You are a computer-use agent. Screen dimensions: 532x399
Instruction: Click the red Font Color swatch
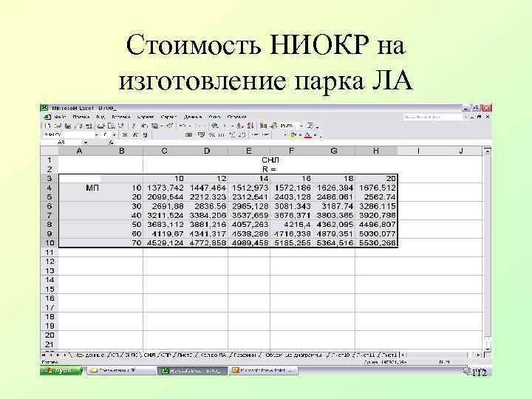point(307,135)
